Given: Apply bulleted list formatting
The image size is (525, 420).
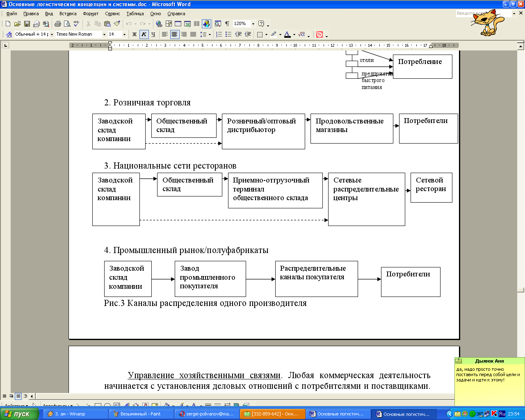Looking at the screenshot, I should (228, 34).
